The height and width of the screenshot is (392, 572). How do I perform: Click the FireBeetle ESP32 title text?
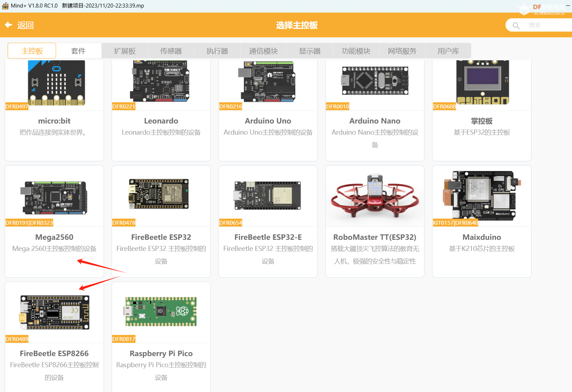tap(161, 237)
